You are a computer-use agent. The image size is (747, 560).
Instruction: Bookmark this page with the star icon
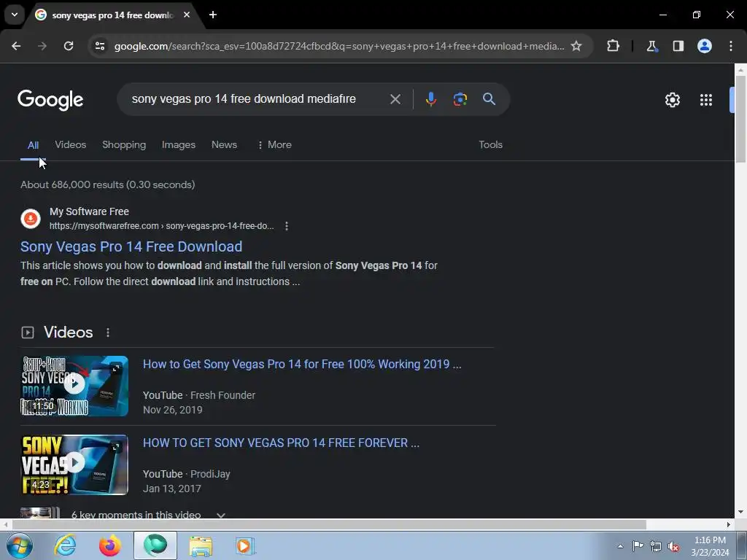[576, 46]
